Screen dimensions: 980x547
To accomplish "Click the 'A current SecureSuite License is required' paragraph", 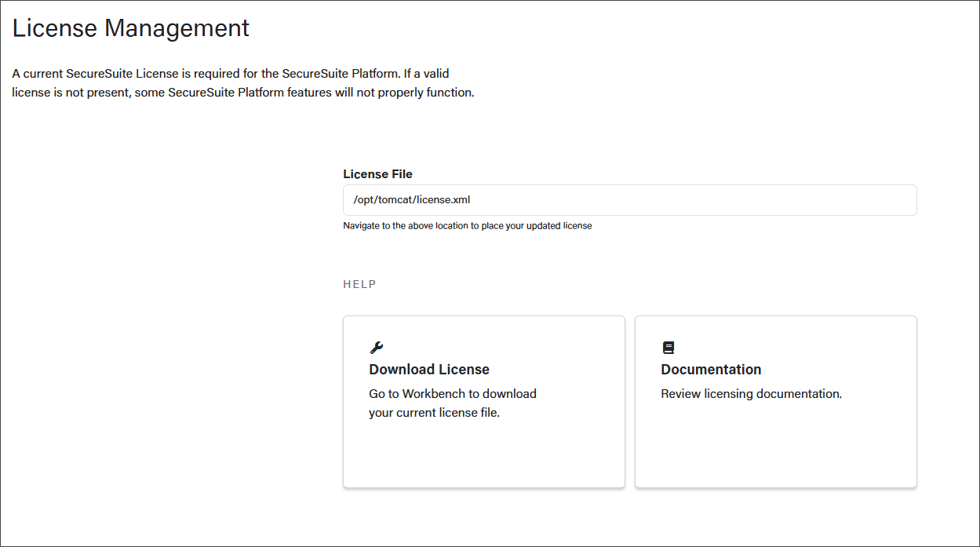I will click(x=243, y=83).
